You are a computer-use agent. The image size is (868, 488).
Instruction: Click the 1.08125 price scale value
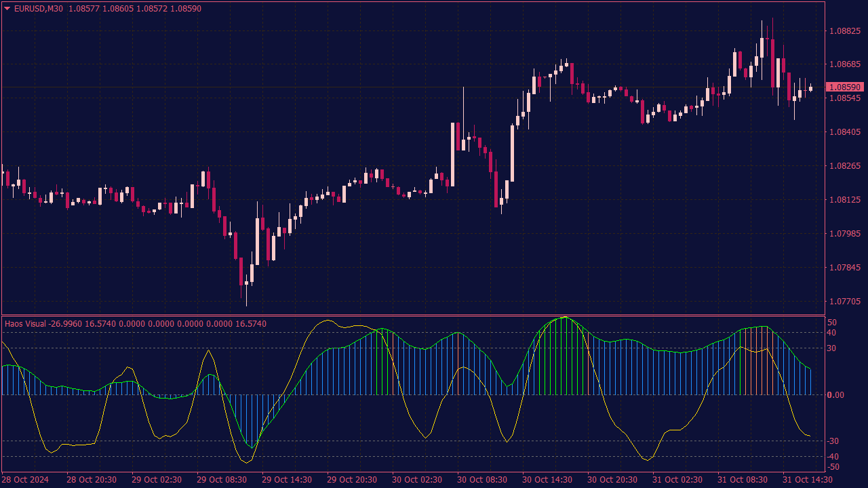point(844,200)
